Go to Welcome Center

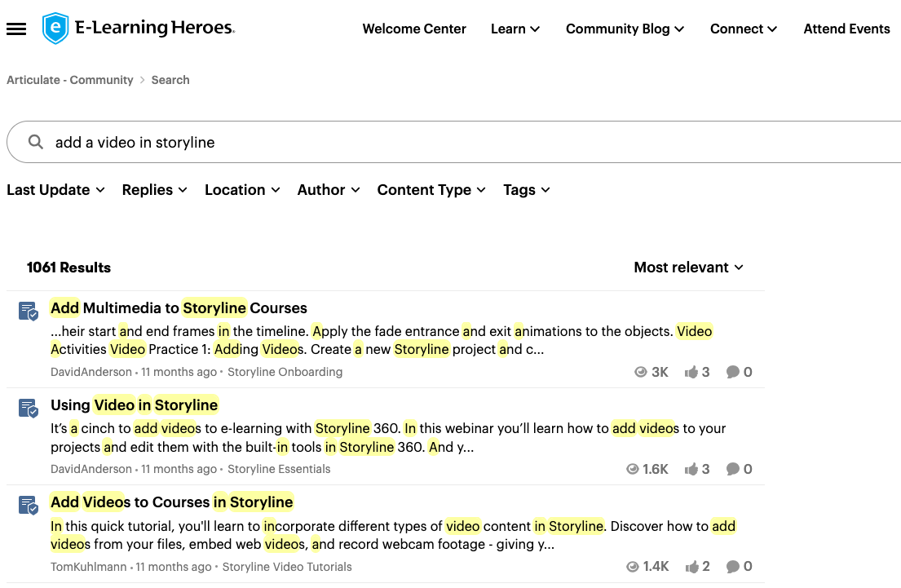click(414, 29)
